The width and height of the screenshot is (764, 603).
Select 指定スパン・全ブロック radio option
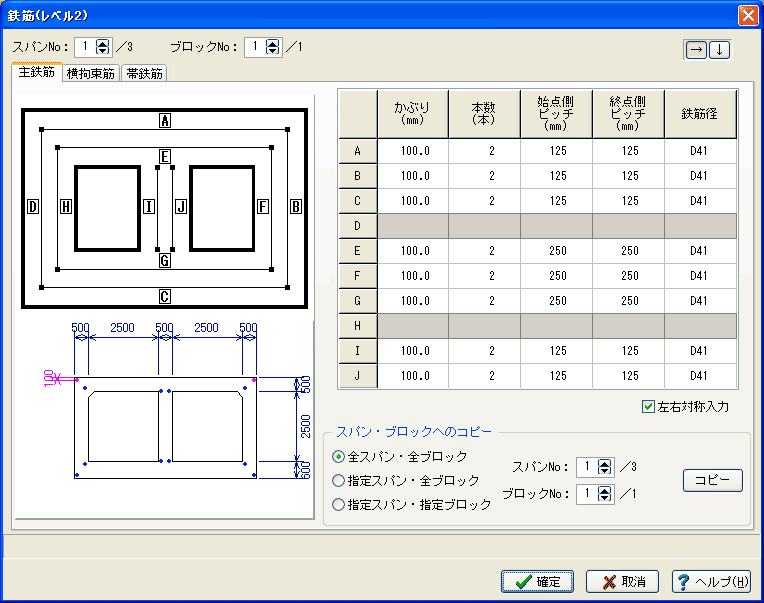point(339,480)
